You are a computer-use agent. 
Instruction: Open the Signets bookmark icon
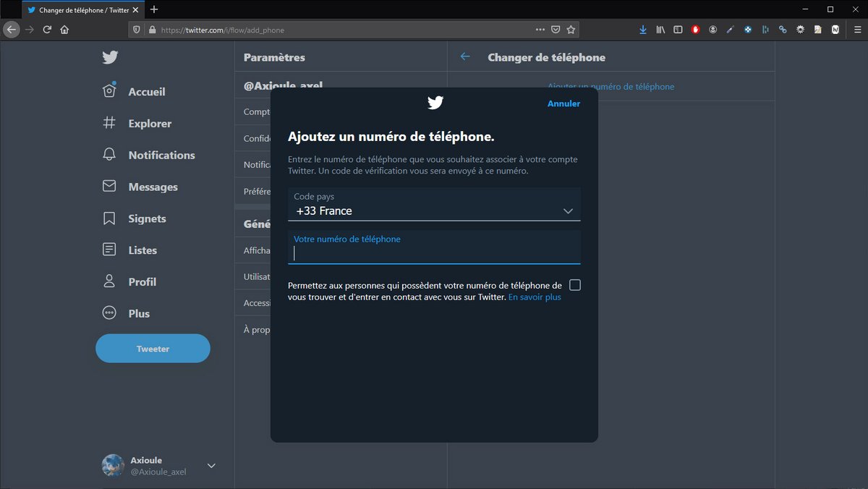pos(109,218)
